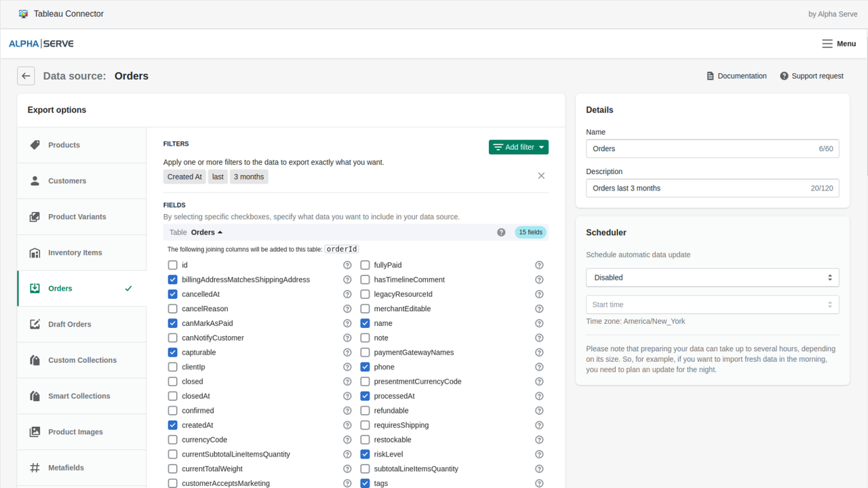This screenshot has width=868, height=488.
Task: Click the help icon next to the Orders table
Action: coord(501,232)
